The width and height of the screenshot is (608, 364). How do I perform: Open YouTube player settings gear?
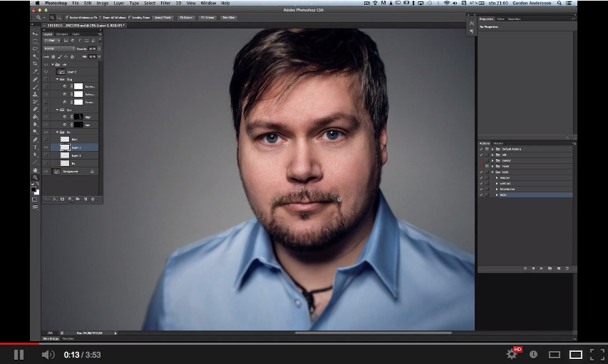tap(512, 354)
